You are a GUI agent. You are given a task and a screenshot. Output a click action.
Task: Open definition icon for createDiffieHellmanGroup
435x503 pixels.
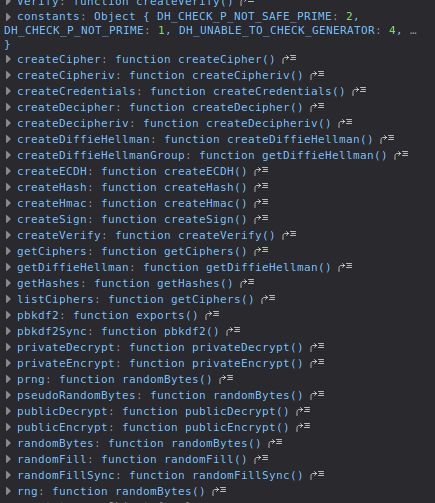(401, 155)
